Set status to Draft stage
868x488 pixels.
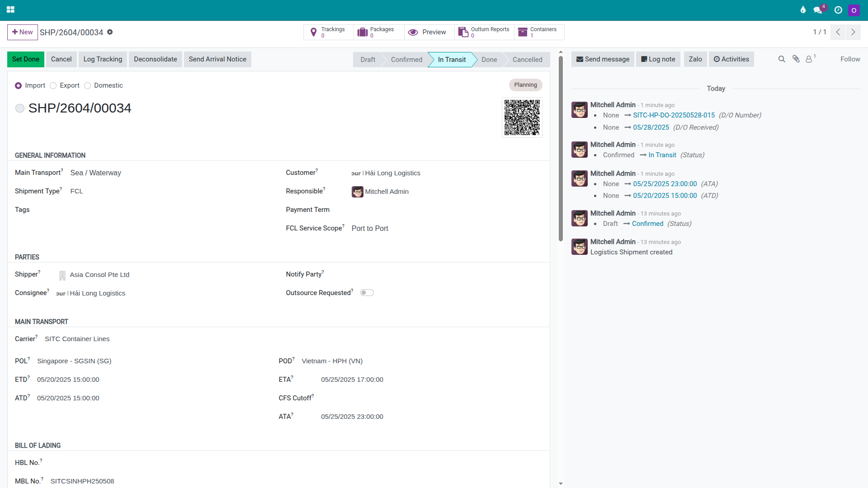(x=368, y=60)
